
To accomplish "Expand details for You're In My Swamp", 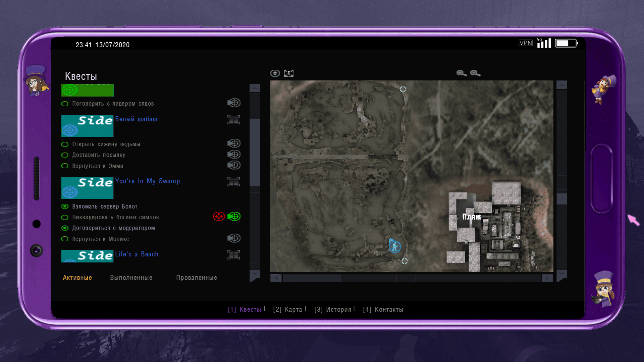I will tap(233, 182).
